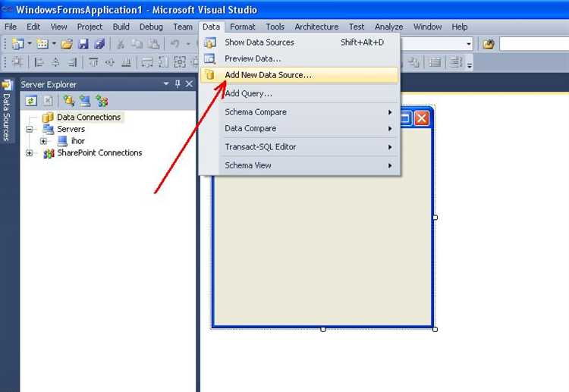Open the Server Explorer window position dropdown

(166, 84)
